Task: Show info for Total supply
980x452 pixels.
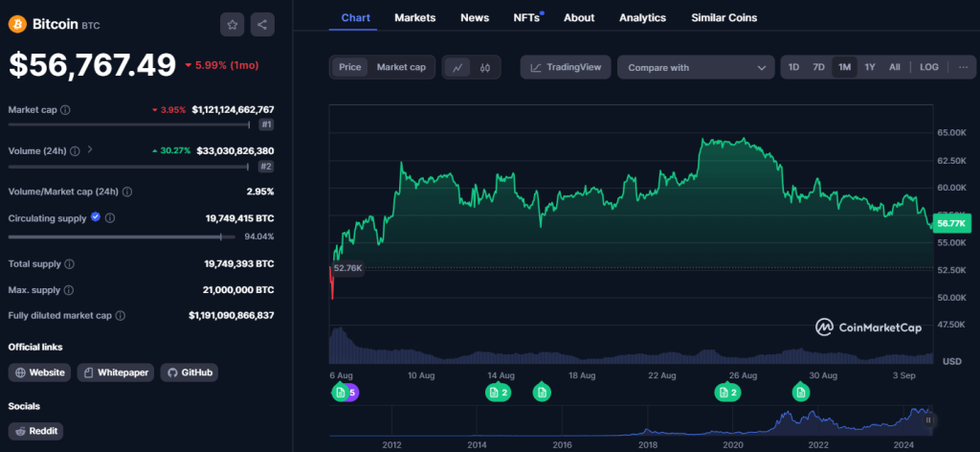Action: click(69, 264)
